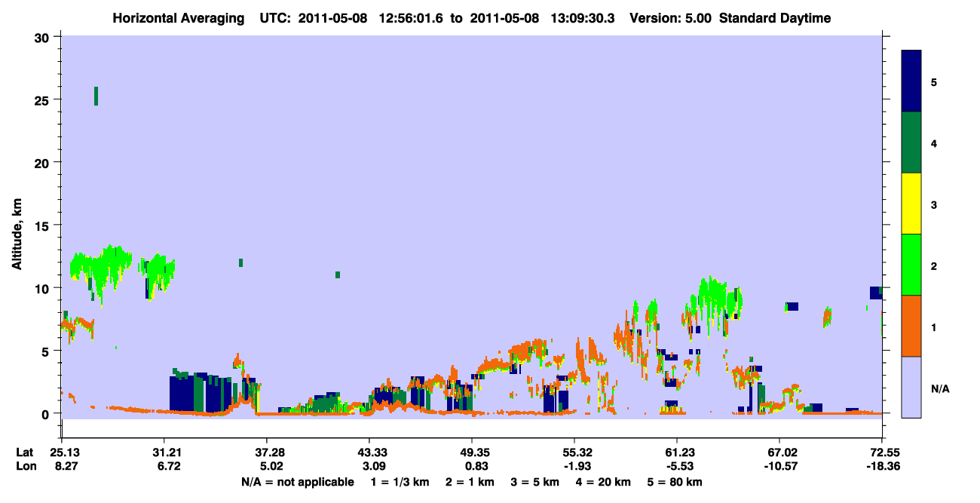This screenshot has width=980, height=503.
Task: Click the 'Lon' row label
Action: point(26,467)
